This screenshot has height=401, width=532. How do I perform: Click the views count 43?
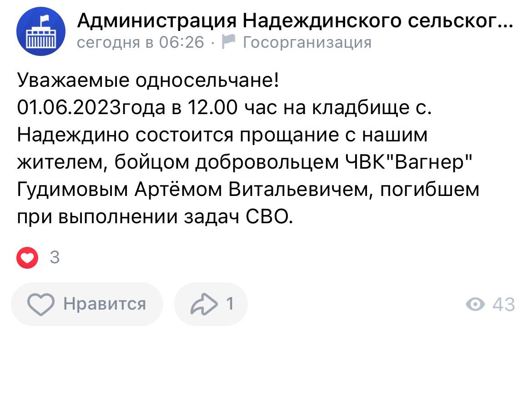(503, 304)
